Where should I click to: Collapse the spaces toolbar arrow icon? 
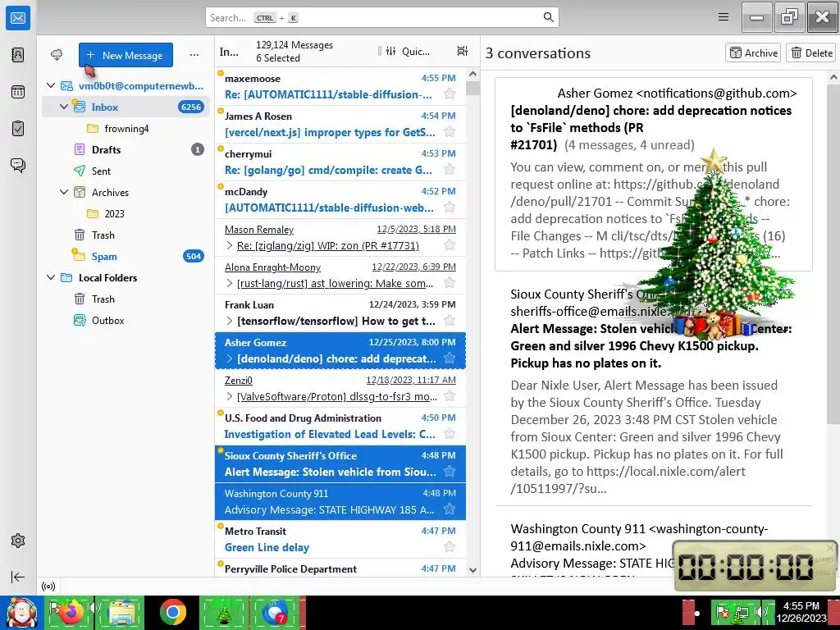pos(18,577)
